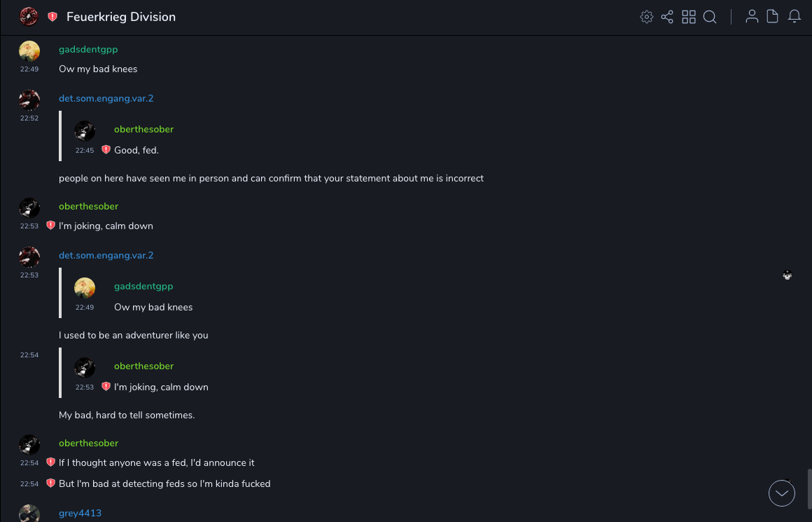Click the quoted "I'm joking, calm down" reply
Viewport: 812px width, 522px height.
[x=161, y=387]
